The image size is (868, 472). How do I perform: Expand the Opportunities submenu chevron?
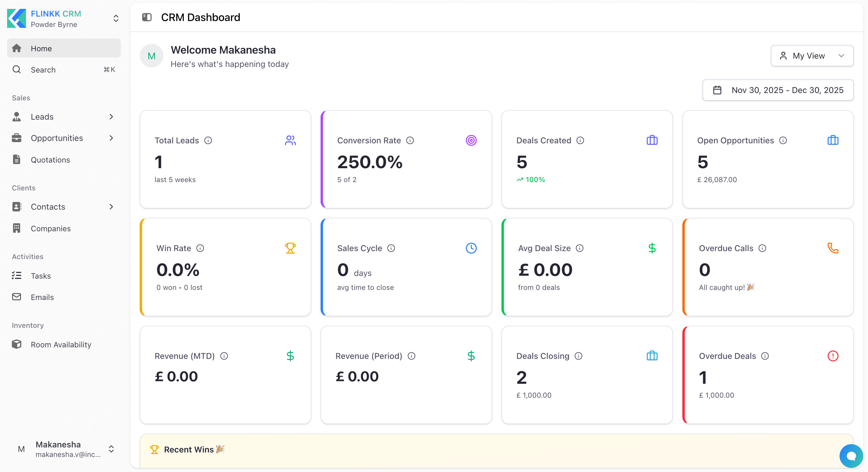[x=111, y=138]
